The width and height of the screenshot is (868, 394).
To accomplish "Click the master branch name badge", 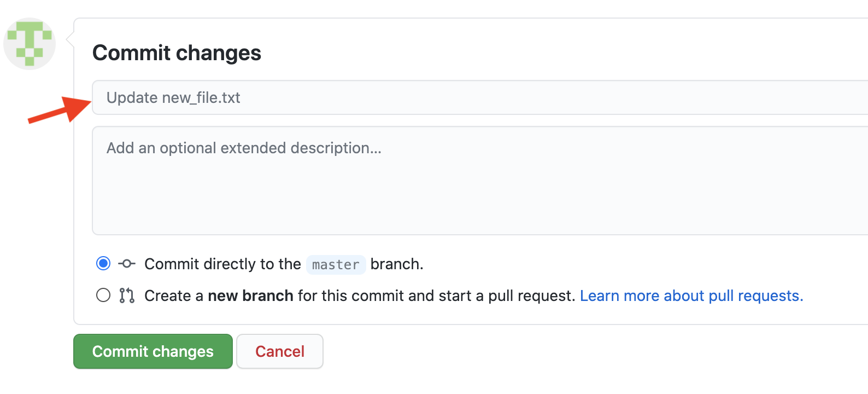I will click(x=336, y=265).
